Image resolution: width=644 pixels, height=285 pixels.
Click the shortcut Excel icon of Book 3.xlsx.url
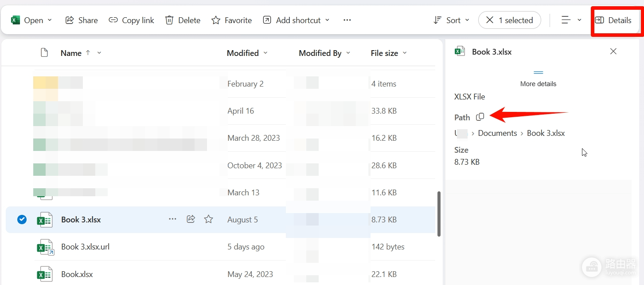45,247
